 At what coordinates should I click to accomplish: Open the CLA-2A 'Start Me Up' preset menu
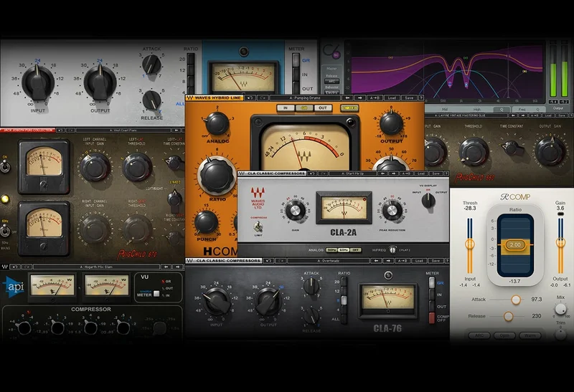(353, 173)
